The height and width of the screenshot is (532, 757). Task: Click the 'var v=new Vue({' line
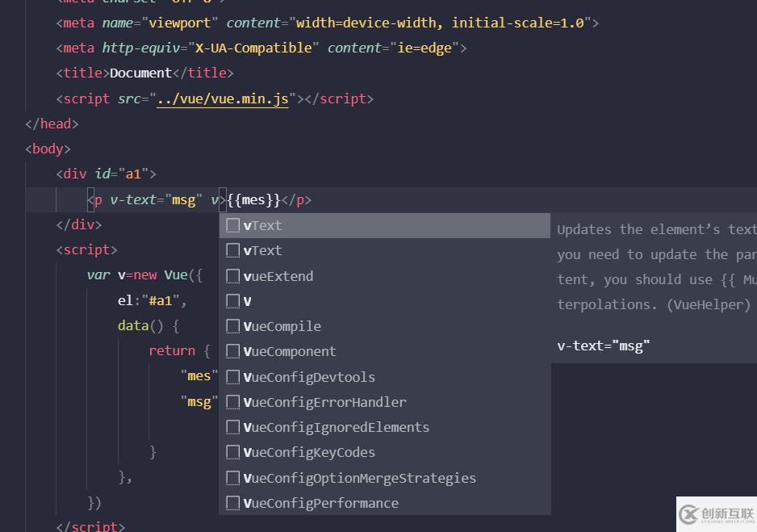(144, 275)
